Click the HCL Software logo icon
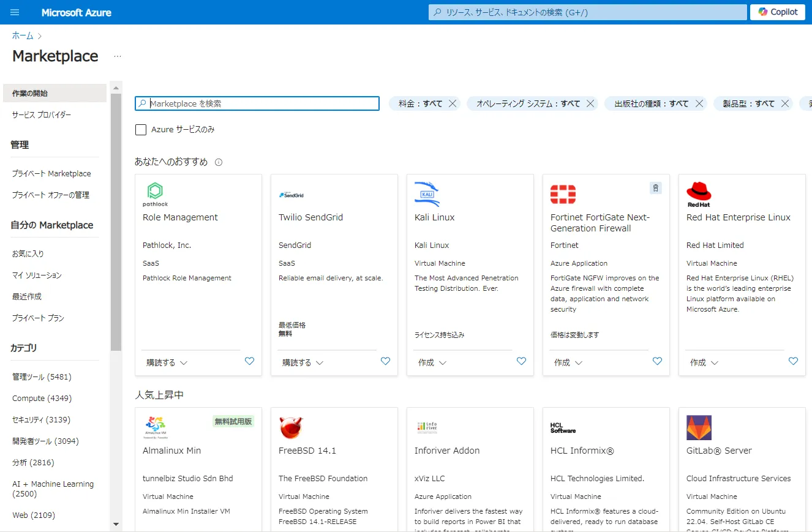Viewport: 812px width, 532px height. coord(563,427)
